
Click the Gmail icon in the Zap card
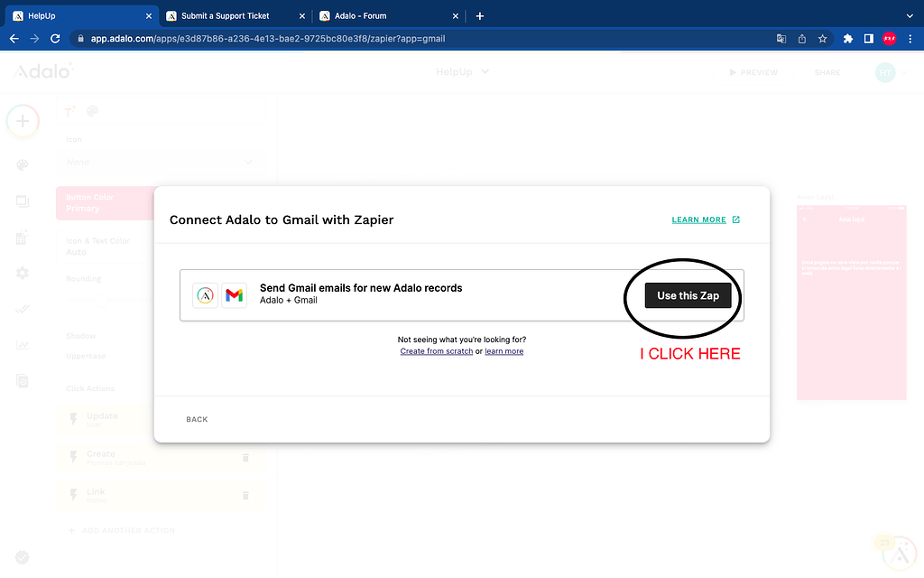[235, 295]
